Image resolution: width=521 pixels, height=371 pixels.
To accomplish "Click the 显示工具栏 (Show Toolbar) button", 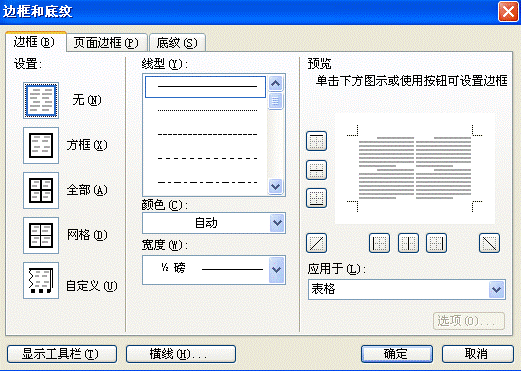I will (62, 354).
